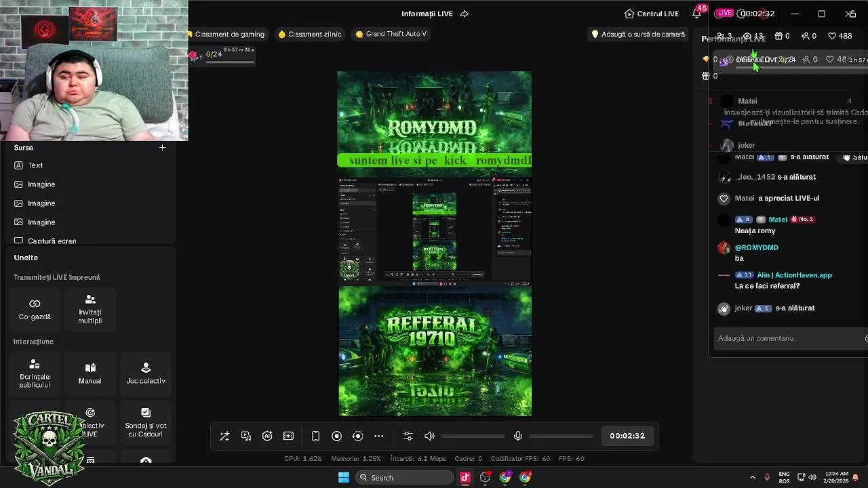Open the three-dots more options menu
The image size is (868, 488).
379,436
